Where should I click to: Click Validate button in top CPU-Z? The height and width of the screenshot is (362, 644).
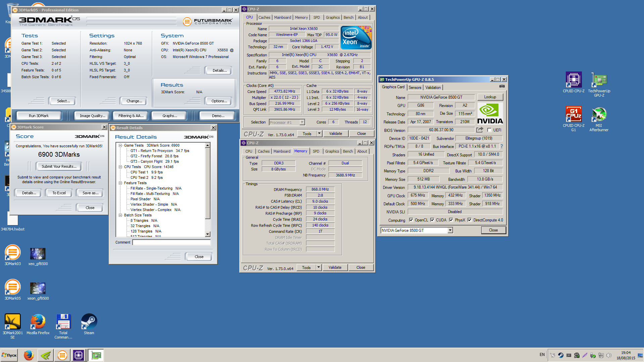pyautogui.click(x=336, y=134)
